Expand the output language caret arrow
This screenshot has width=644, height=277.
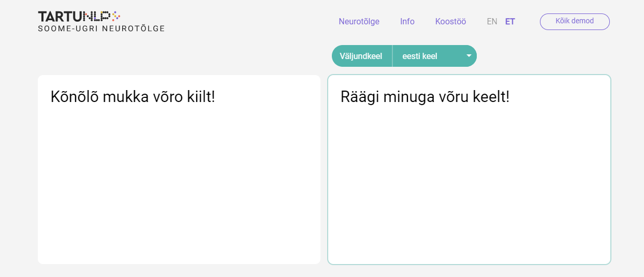click(x=469, y=56)
